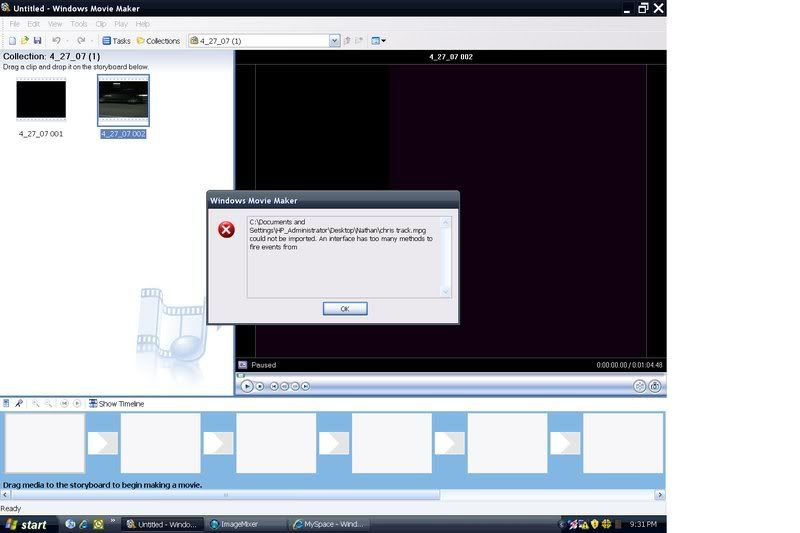
Task: Click the Play Storyboard icon
Action: coord(77,403)
